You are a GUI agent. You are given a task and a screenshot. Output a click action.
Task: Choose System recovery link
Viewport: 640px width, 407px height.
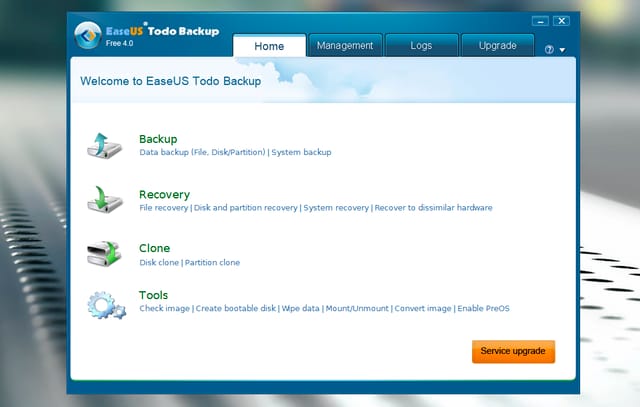point(336,208)
